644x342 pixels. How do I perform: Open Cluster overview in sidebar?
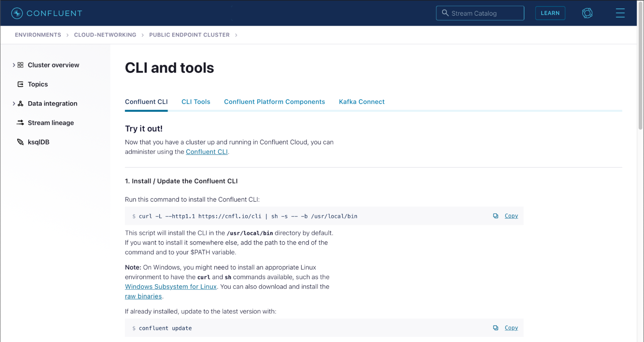pyautogui.click(x=54, y=65)
